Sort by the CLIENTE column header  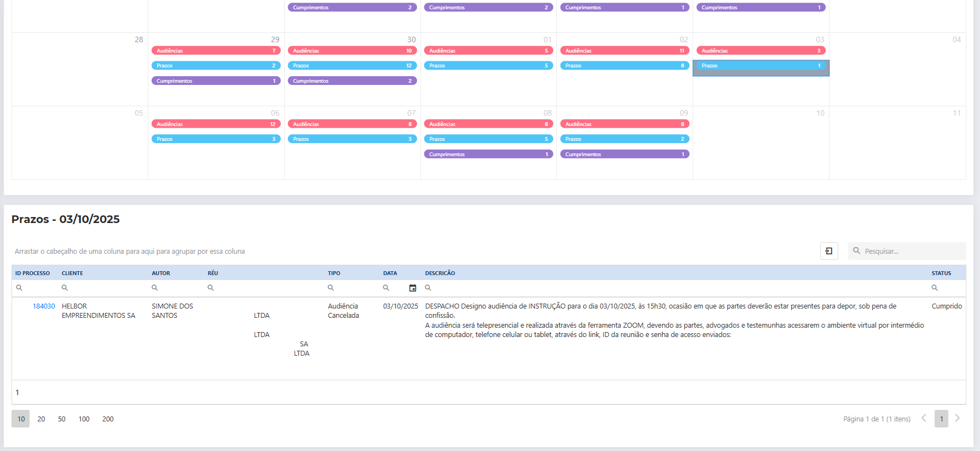pos(72,273)
